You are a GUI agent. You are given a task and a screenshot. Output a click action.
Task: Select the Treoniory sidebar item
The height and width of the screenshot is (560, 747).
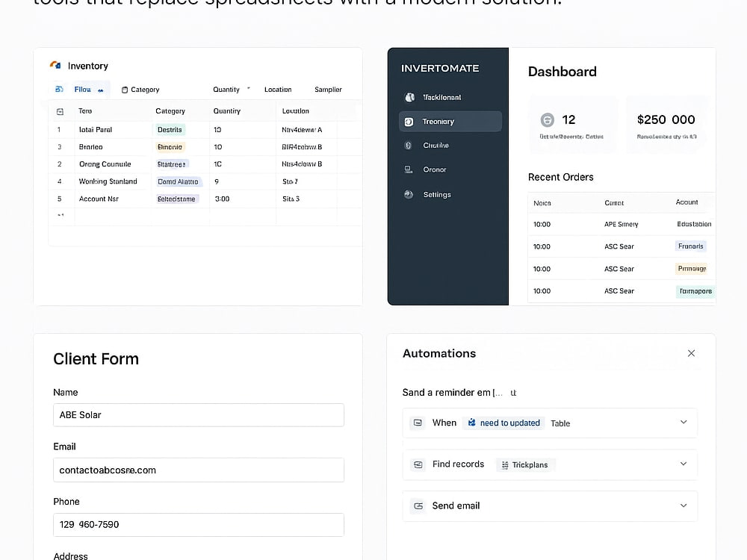[450, 122]
